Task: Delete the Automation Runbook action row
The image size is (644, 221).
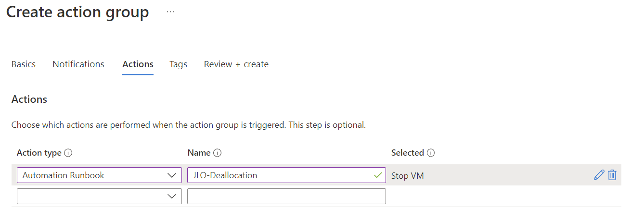Action: (612, 175)
